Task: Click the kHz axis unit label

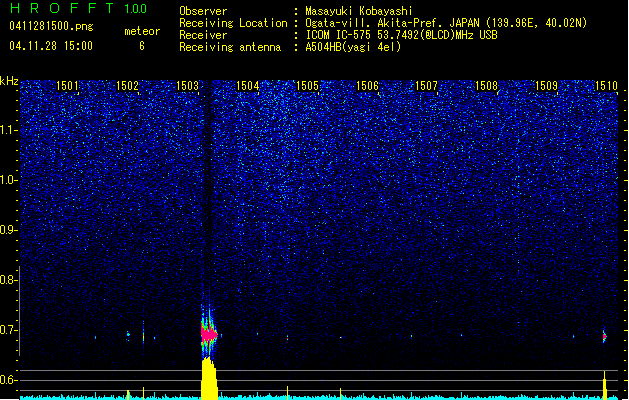Action: (9, 81)
